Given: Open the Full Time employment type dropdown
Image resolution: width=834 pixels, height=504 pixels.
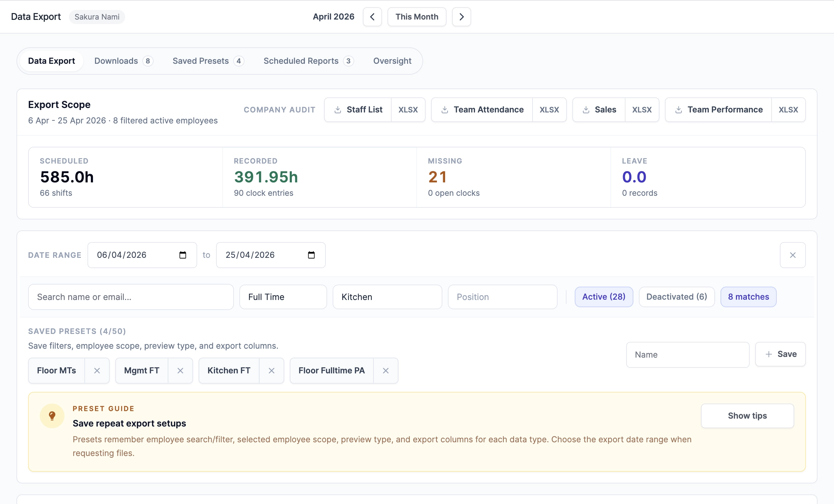Looking at the screenshot, I should click(x=283, y=297).
